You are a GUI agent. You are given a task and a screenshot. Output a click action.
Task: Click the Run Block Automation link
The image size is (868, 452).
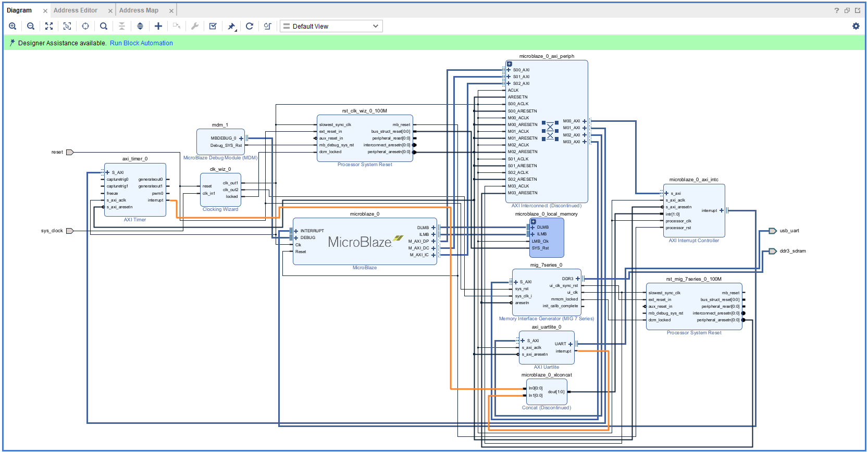click(141, 43)
